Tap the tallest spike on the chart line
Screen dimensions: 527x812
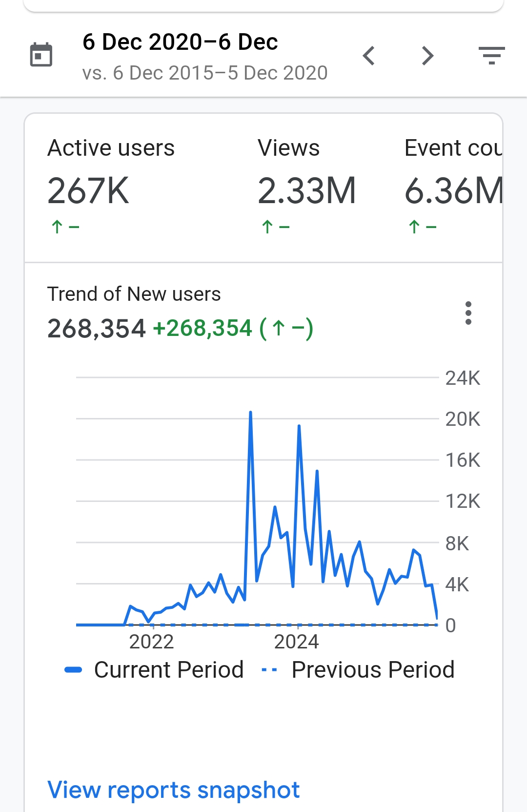coord(250,413)
